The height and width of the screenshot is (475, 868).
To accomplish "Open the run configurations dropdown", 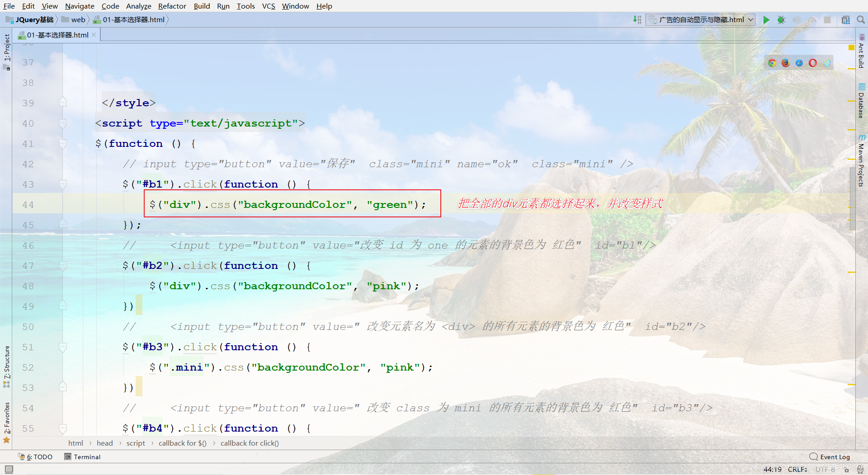I will pyautogui.click(x=749, y=20).
